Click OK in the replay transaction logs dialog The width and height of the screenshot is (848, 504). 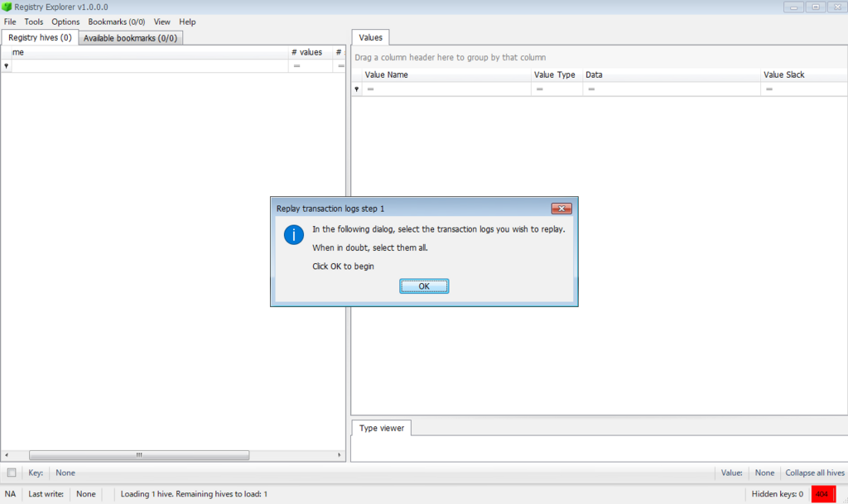[x=424, y=286]
